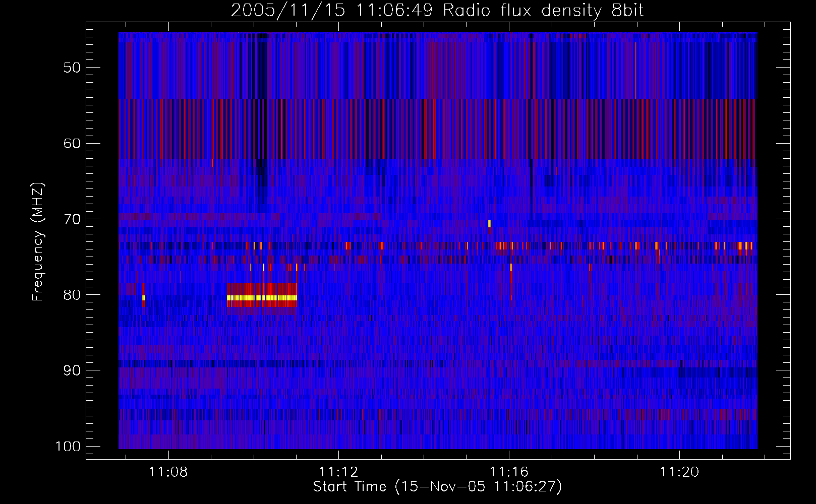Click the plot title '2005/11/15 11:06:49 Radio flux density 8bit'

[x=437, y=10]
